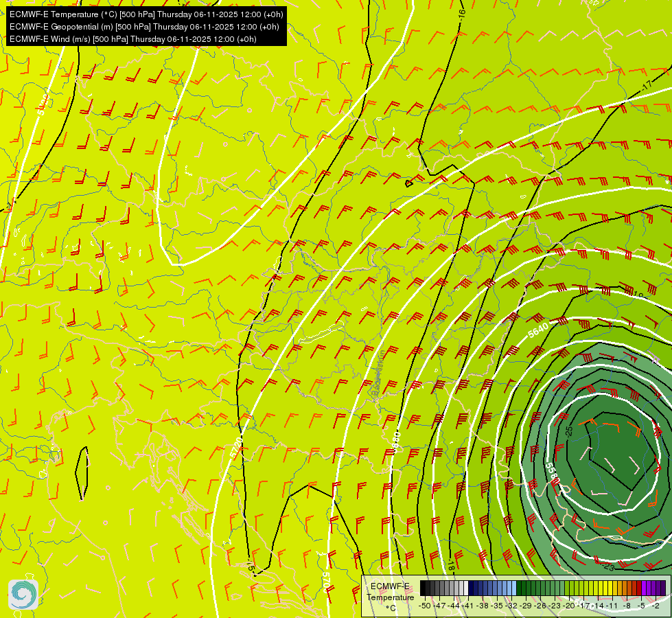Click the dark purple swatch at legend's right end
The height and width of the screenshot is (618, 672).
(664, 588)
